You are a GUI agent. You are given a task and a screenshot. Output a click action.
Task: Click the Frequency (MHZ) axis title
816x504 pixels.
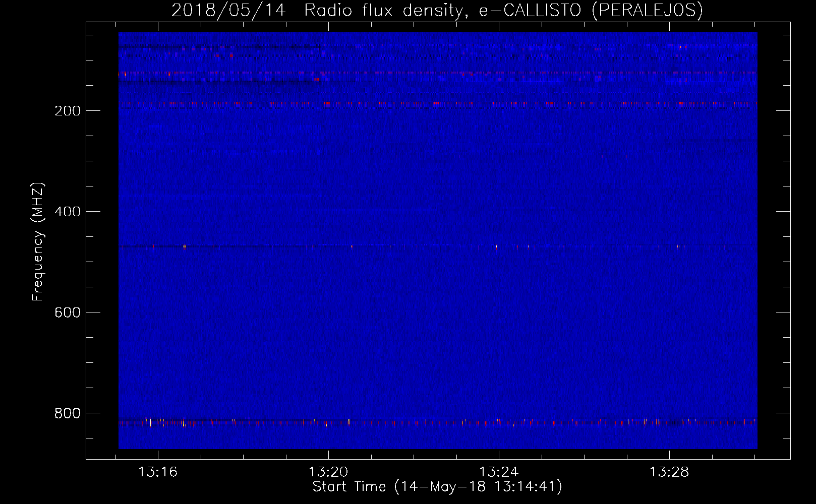click(38, 241)
